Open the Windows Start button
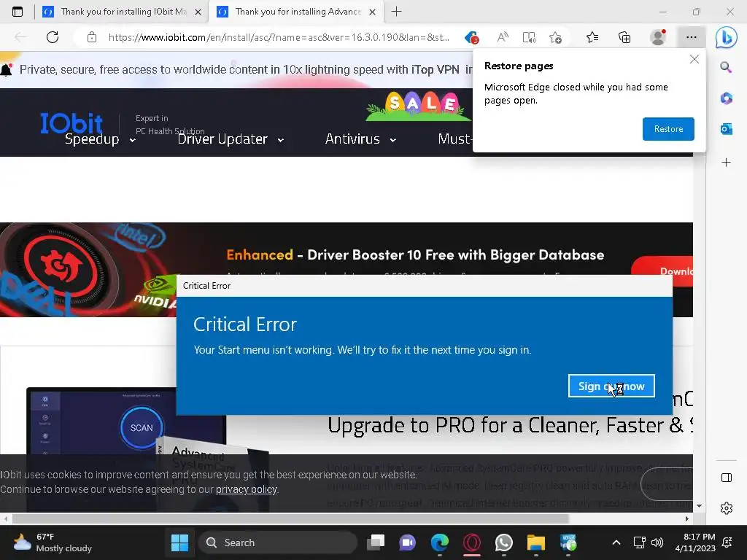 pos(179,542)
